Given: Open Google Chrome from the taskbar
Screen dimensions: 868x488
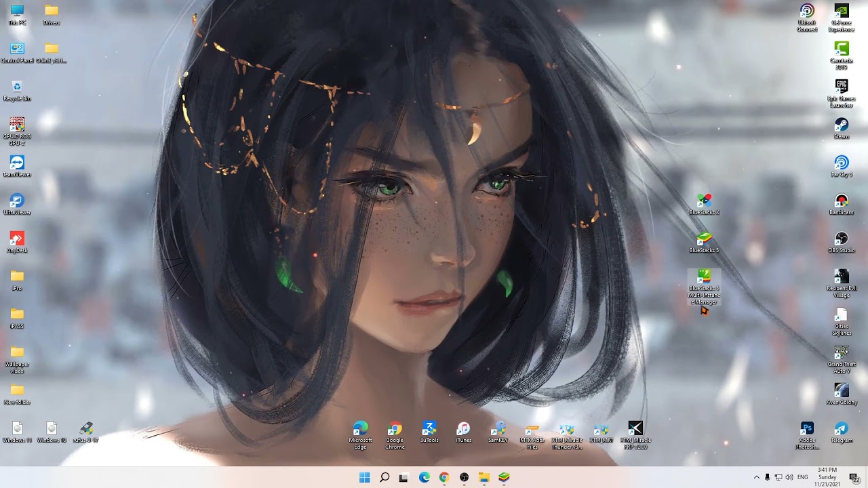Looking at the screenshot, I should [x=443, y=477].
